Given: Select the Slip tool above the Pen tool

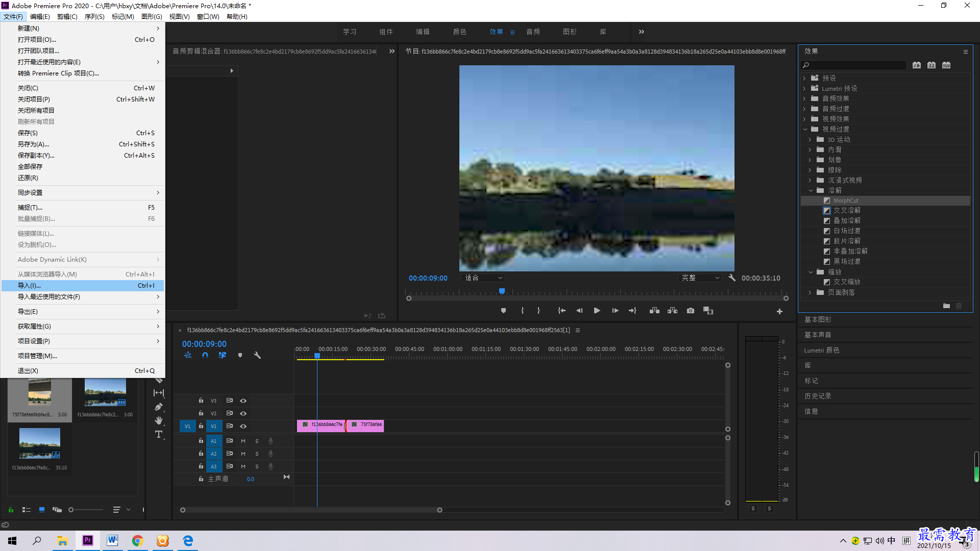Looking at the screenshot, I should [159, 393].
